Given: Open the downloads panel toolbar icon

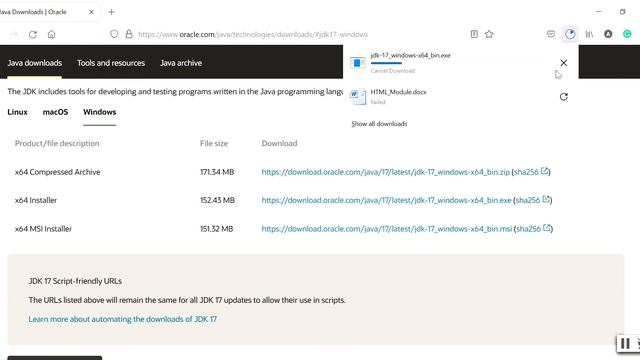Looking at the screenshot, I should 570,34.
